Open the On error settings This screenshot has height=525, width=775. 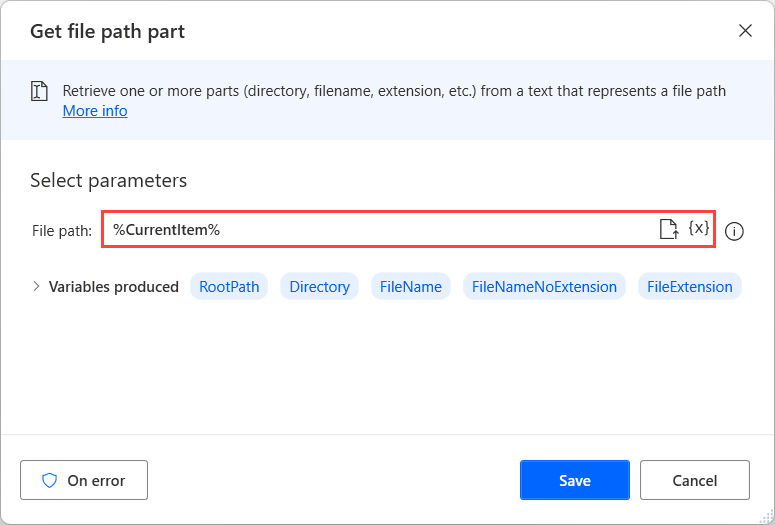84,480
